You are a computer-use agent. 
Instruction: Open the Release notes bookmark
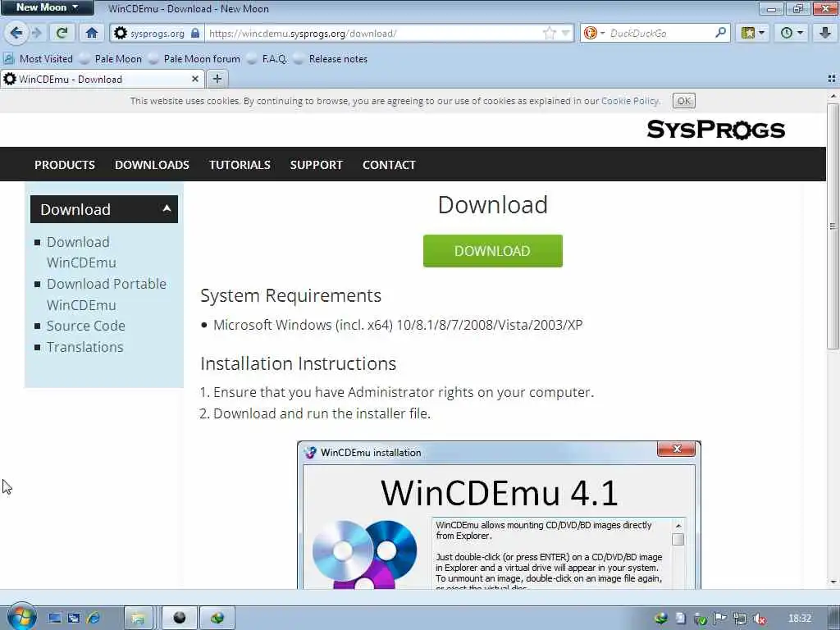(x=331, y=59)
